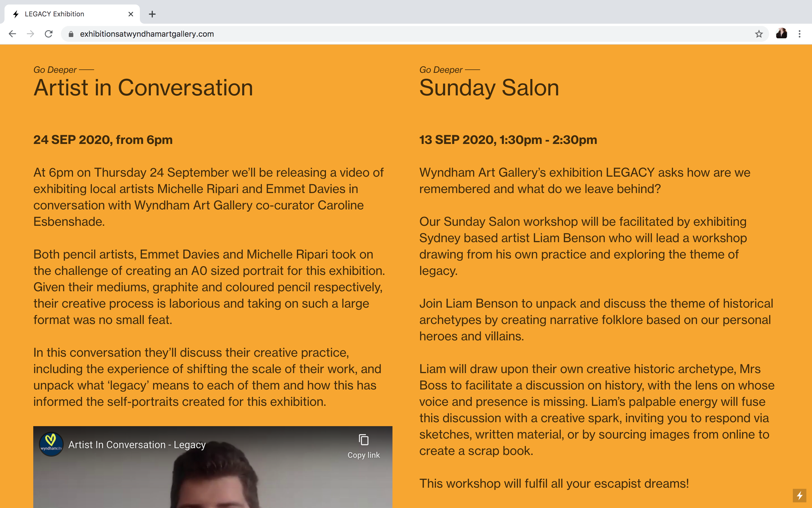
Task: Click the browser back arrow
Action: click(x=12, y=34)
